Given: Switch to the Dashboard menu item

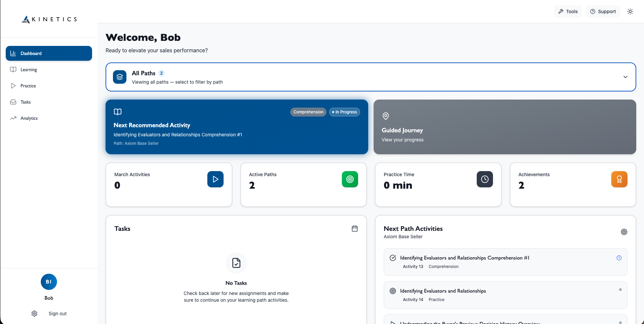Looking at the screenshot, I should tap(31, 53).
